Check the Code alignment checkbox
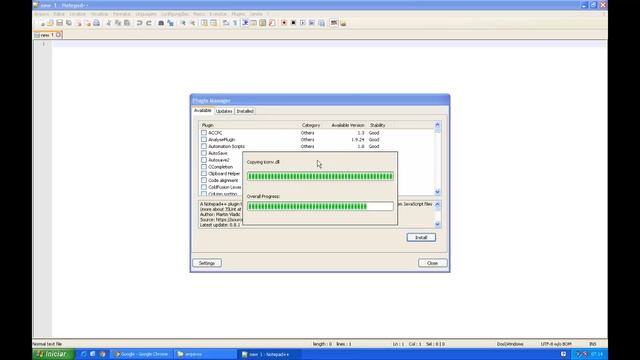The height and width of the screenshot is (360, 640). pyautogui.click(x=204, y=180)
